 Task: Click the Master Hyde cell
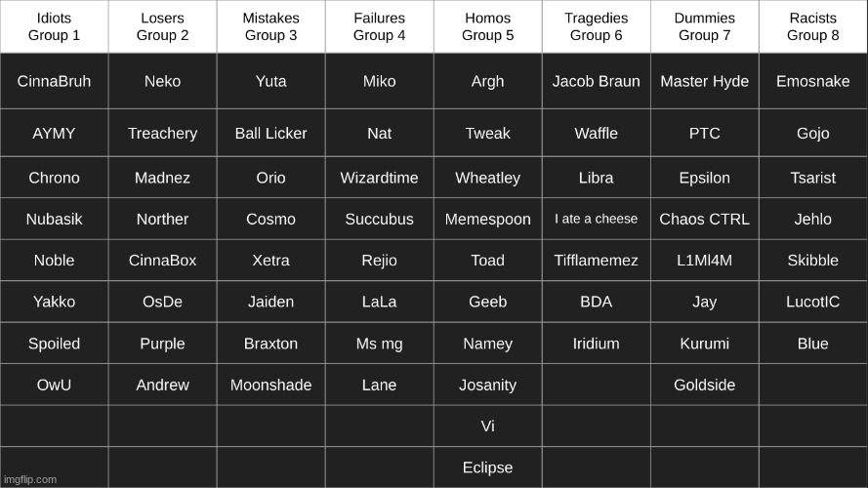(705, 81)
